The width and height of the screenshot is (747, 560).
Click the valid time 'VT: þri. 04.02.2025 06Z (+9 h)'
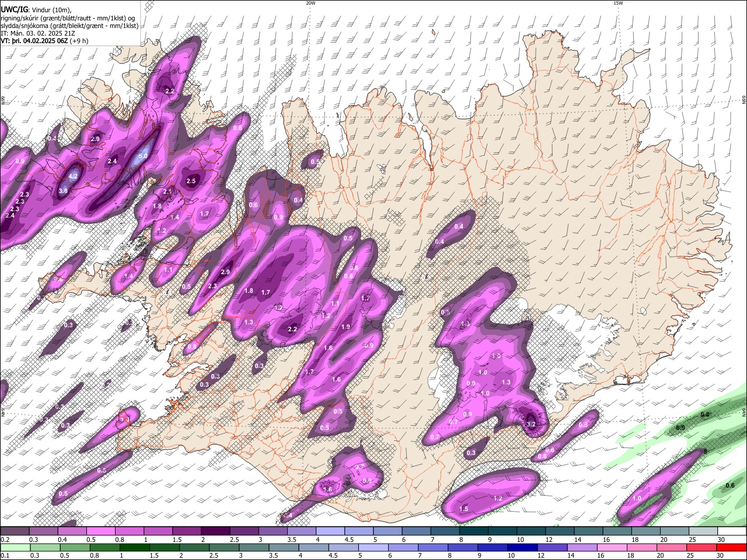point(44,41)
